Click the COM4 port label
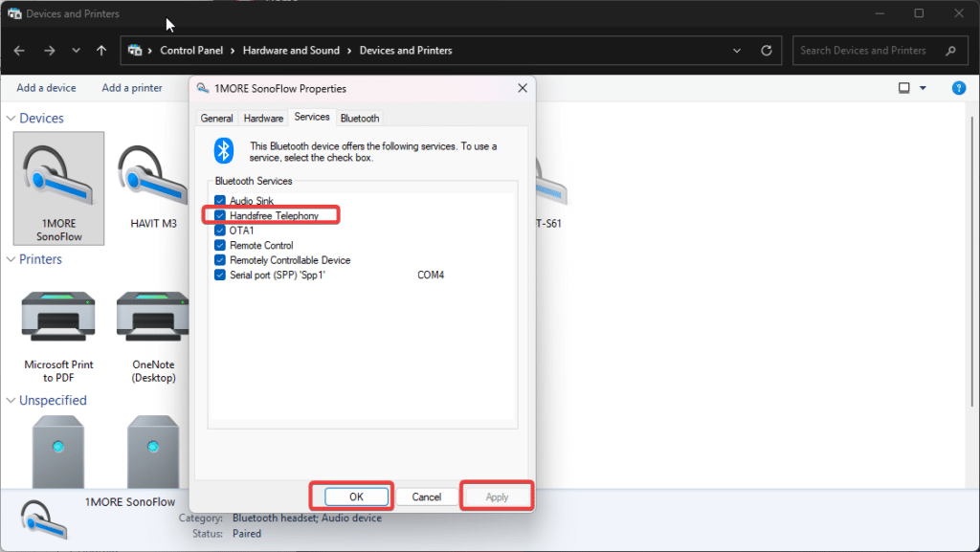 [x=431, y=275]
